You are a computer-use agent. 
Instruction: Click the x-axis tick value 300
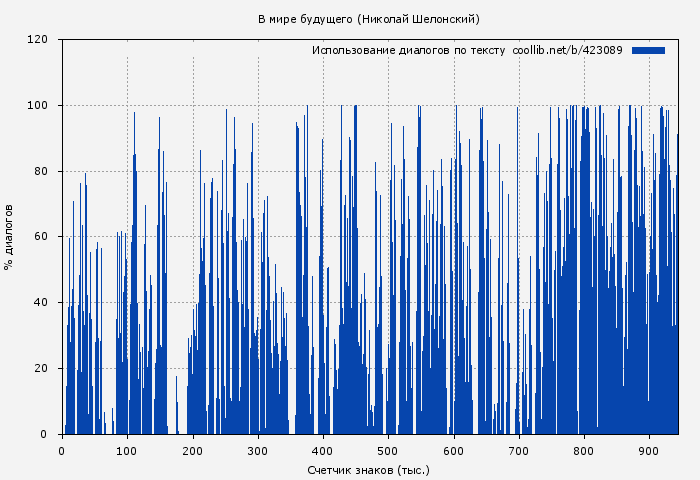tap(258, 450)
